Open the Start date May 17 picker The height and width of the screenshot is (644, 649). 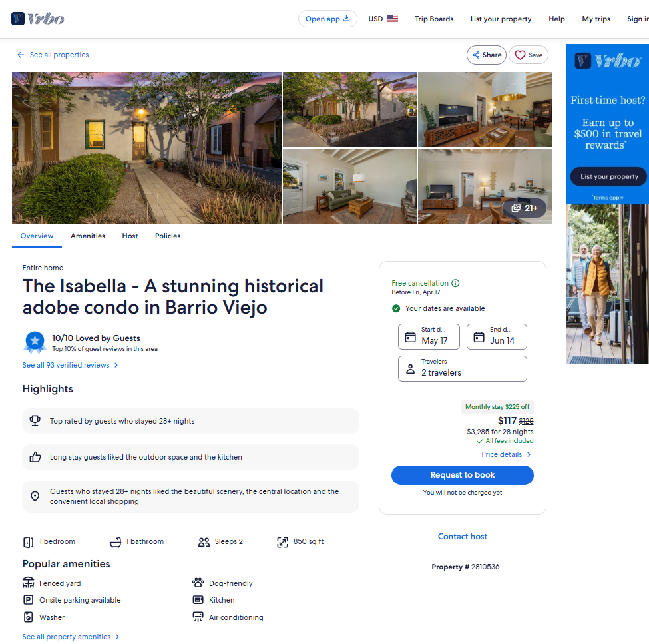pos(429,337)
